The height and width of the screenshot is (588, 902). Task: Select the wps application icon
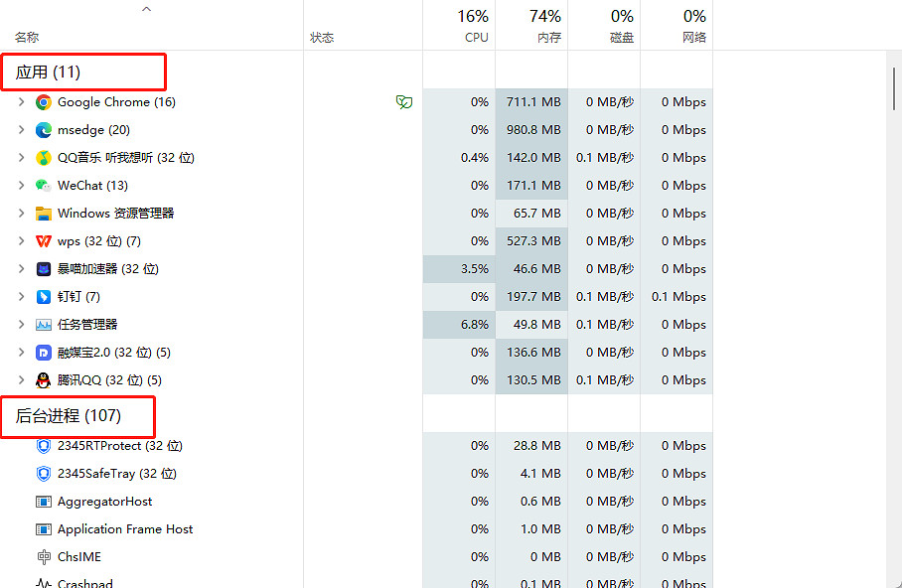[44, 241]
